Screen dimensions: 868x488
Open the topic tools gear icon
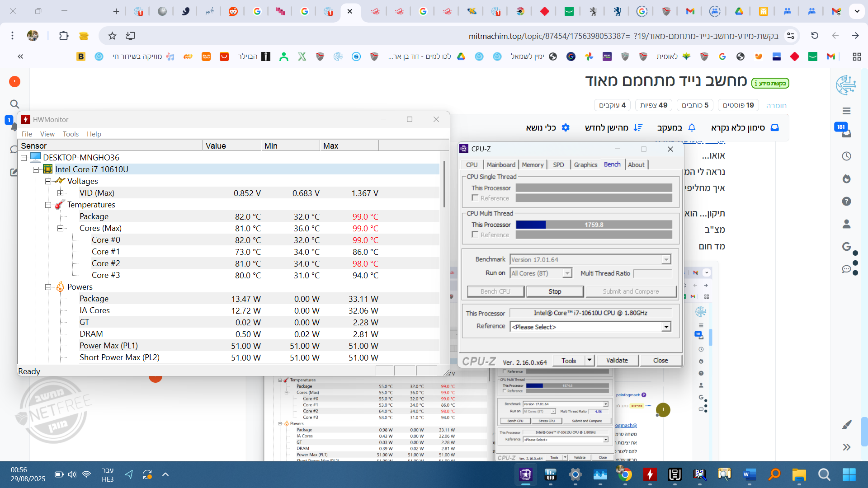pyautogui.click(x=566, y=127)
